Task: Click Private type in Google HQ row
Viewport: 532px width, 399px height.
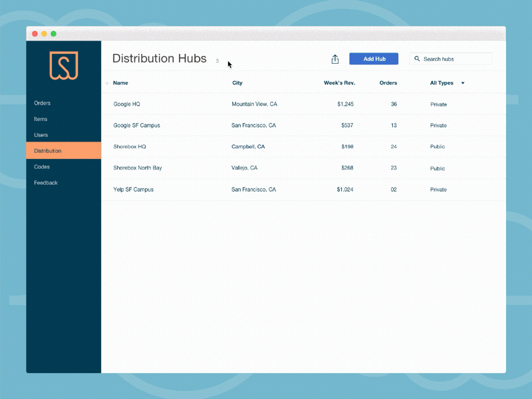Action: click(x=438, y=104)
